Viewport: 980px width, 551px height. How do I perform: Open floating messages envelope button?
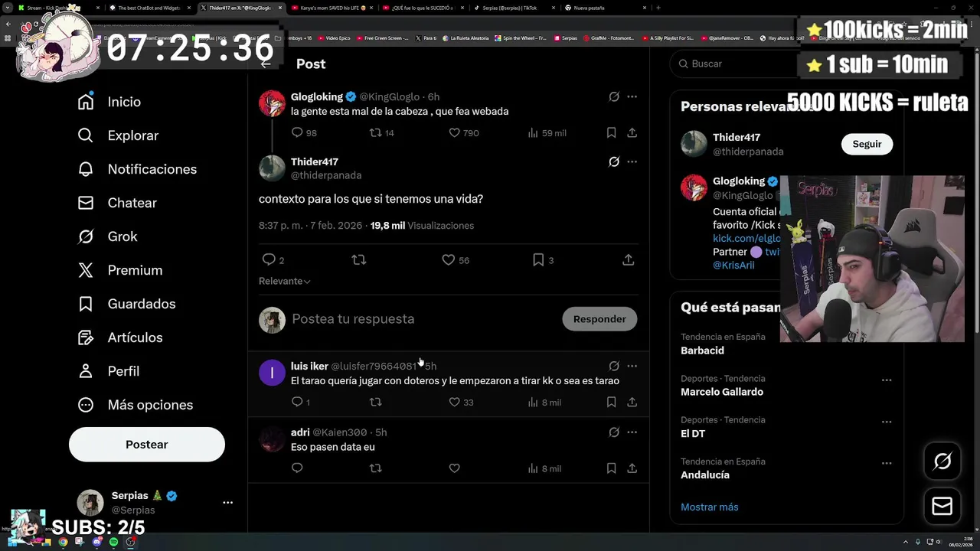942,506
